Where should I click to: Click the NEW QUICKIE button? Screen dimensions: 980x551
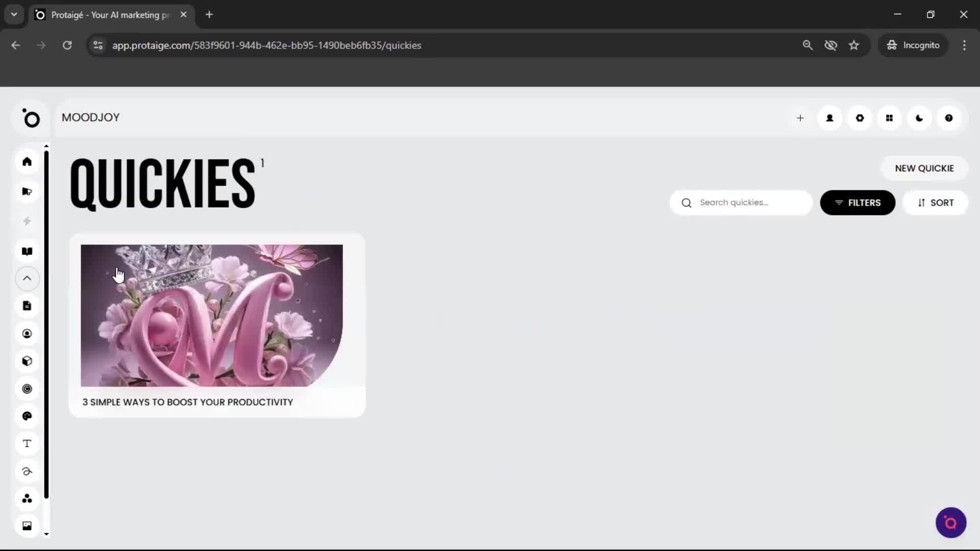click(x=924, y=168)
